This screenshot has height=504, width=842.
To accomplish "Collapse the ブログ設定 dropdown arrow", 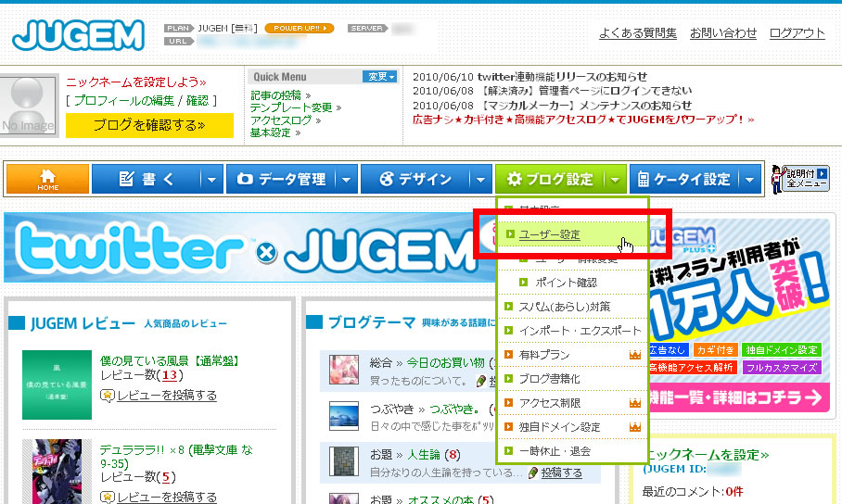I will (x=616, y=179).
